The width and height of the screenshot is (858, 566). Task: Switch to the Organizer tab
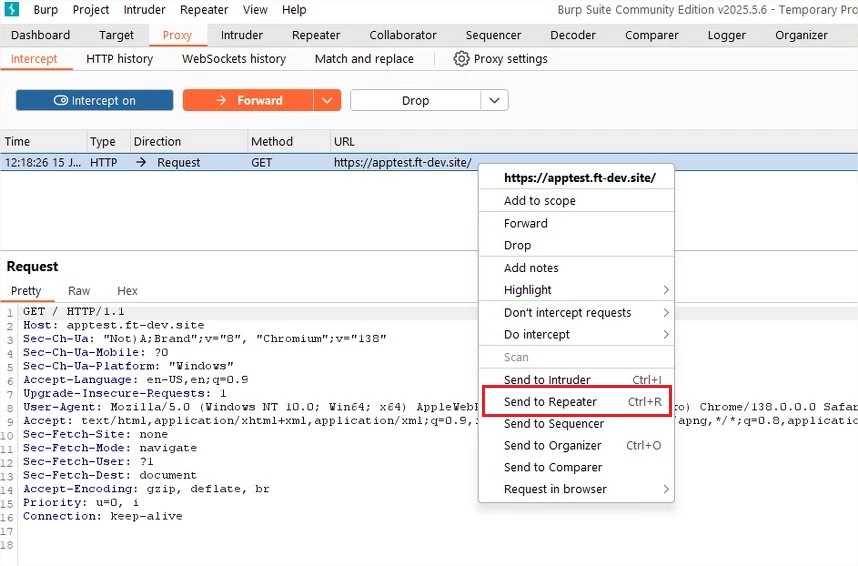[801, 35]
